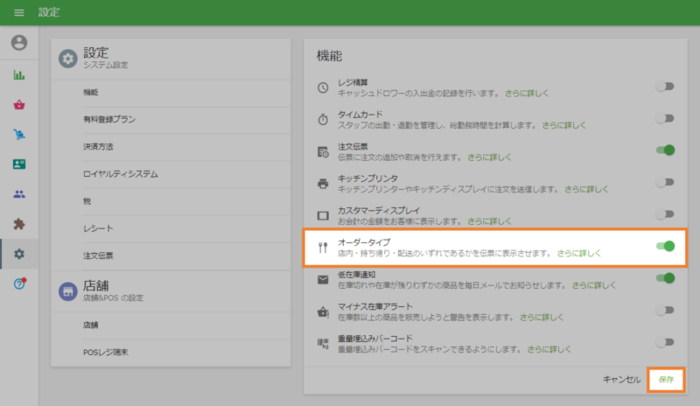Click the 保存 button

click(x=666, y=380)
